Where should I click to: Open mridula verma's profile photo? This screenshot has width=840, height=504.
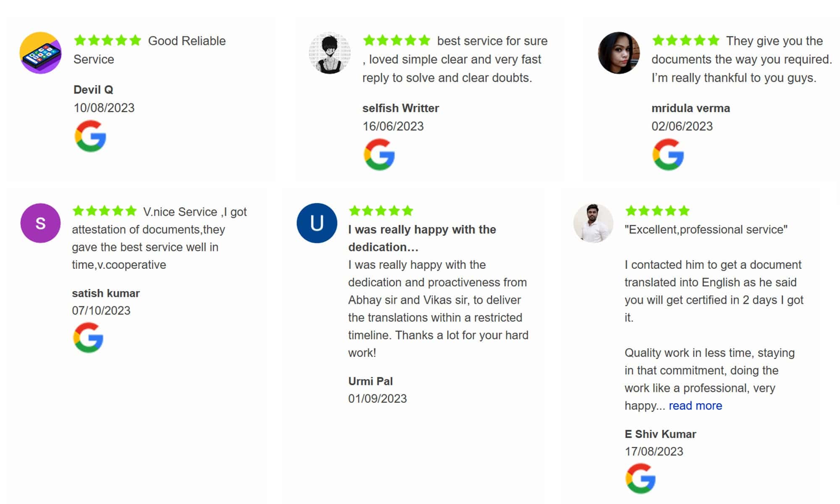(619, 53)
